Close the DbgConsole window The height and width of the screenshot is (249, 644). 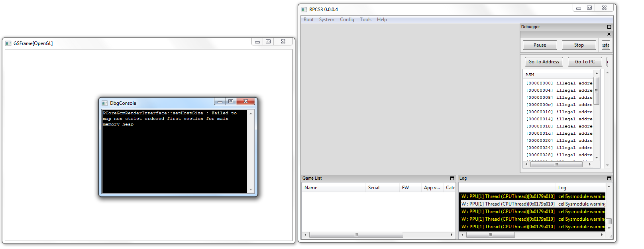(x=245, y=102)
